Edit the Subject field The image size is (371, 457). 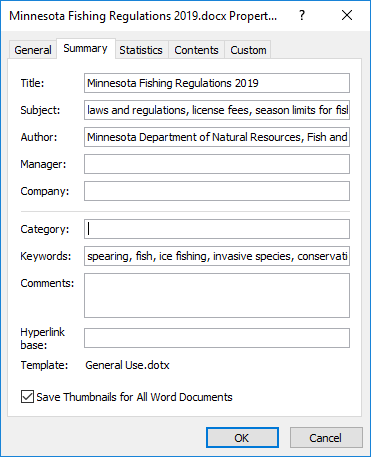(x=217, y=110)
